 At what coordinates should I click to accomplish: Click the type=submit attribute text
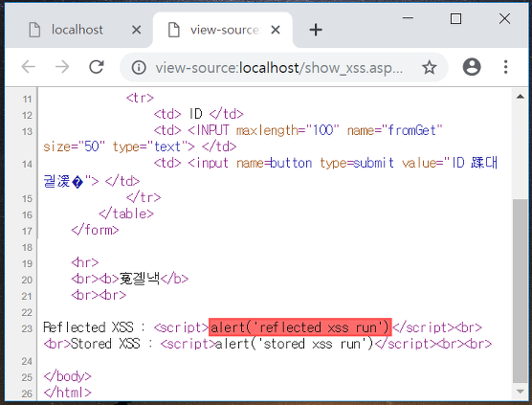(x=357, y=163)
